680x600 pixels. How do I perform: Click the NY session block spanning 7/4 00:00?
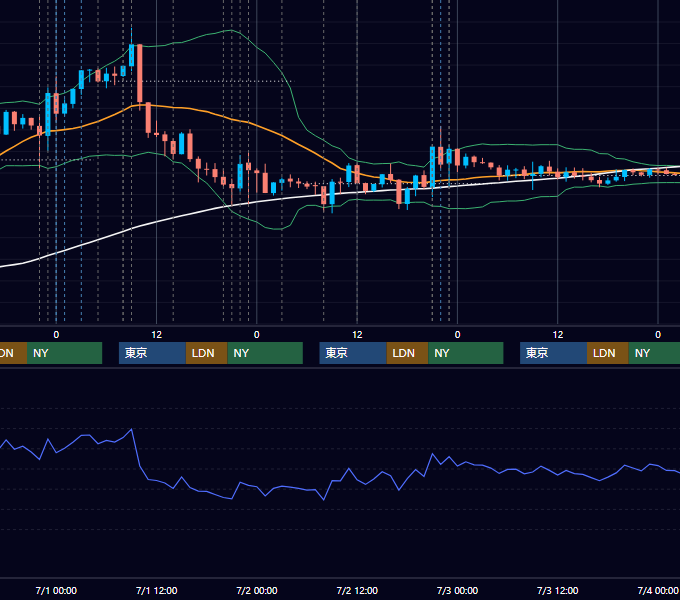654,353
